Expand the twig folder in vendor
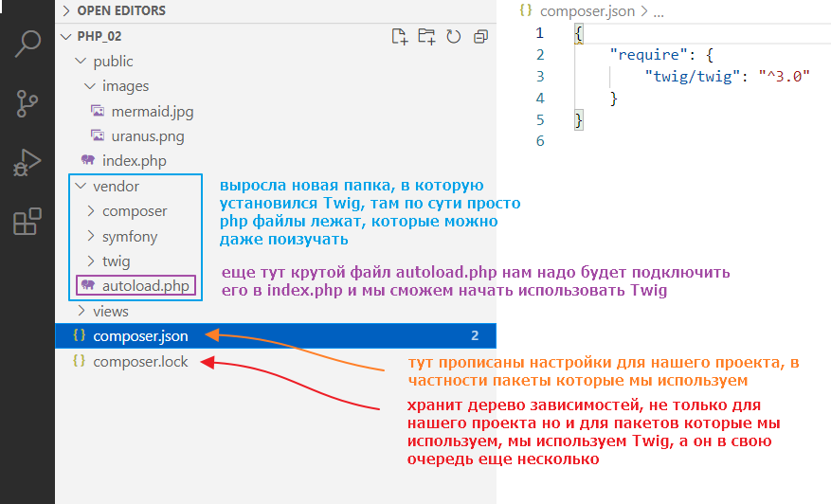The height and width of the screenshot is (504, 831). 116,261
